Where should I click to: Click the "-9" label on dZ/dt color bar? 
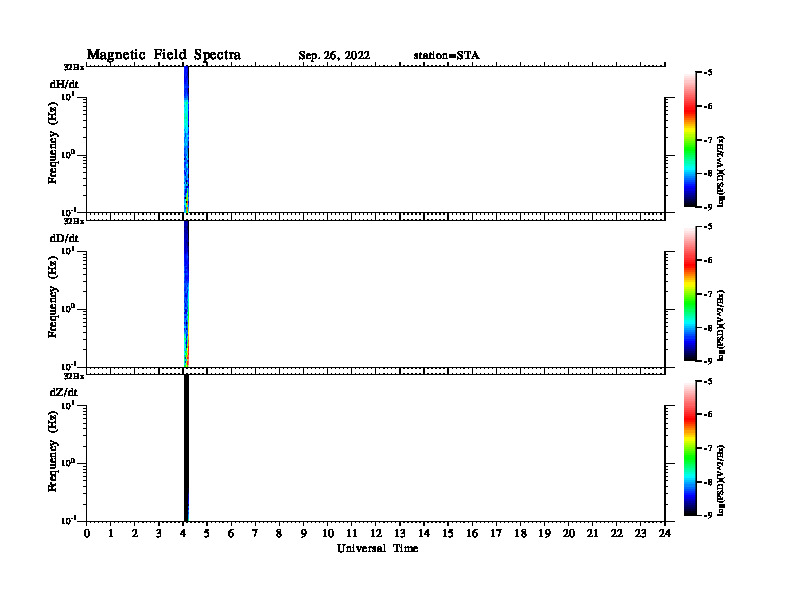pyautogui.click(x=708, y=515)
